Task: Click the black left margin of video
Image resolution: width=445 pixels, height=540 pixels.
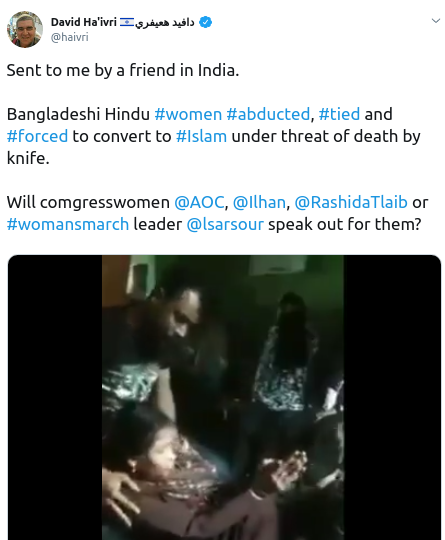Action: (x=55, y=397)
